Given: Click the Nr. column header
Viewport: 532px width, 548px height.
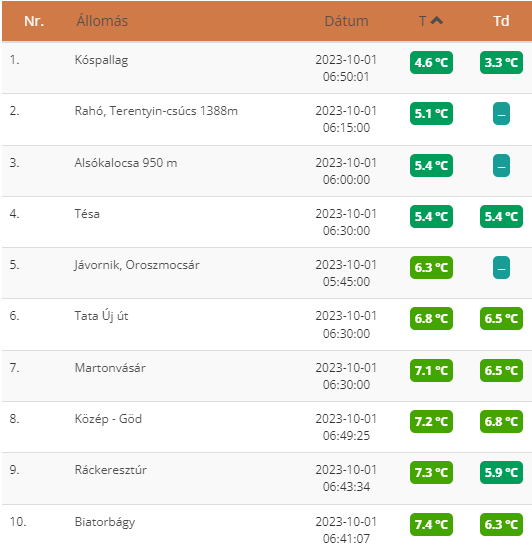Looking at the screenshot, I should tap(34, 21).
